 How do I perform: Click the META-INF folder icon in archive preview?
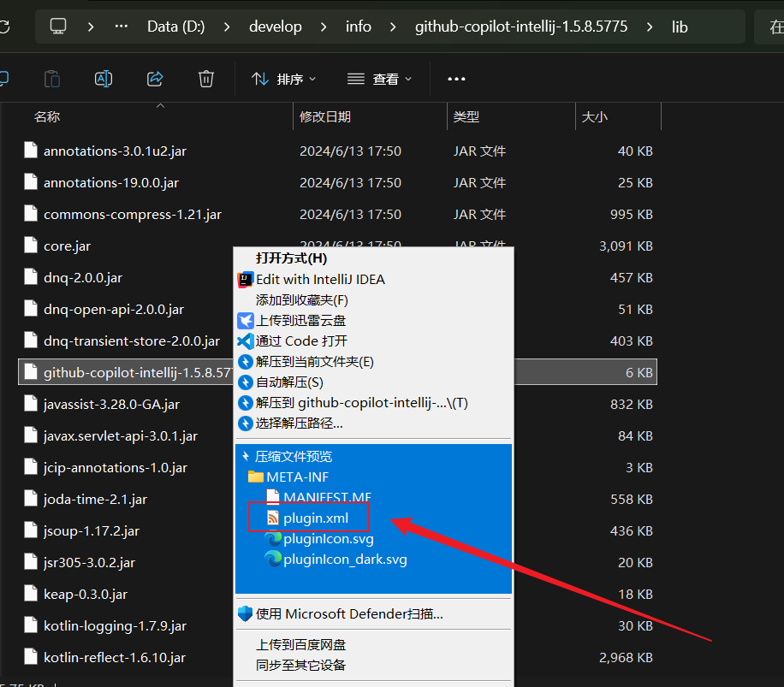[x=256, y=477]
